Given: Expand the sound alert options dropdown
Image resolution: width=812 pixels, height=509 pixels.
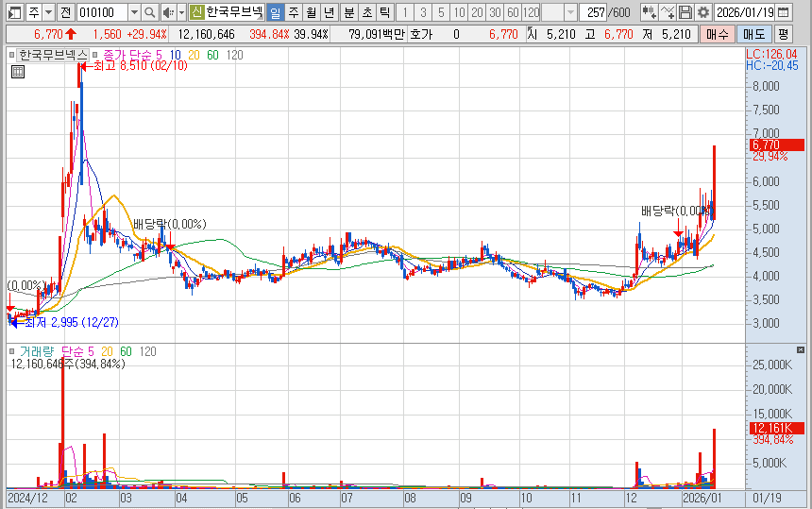Looking at the screenshot, I should point(181,12).
